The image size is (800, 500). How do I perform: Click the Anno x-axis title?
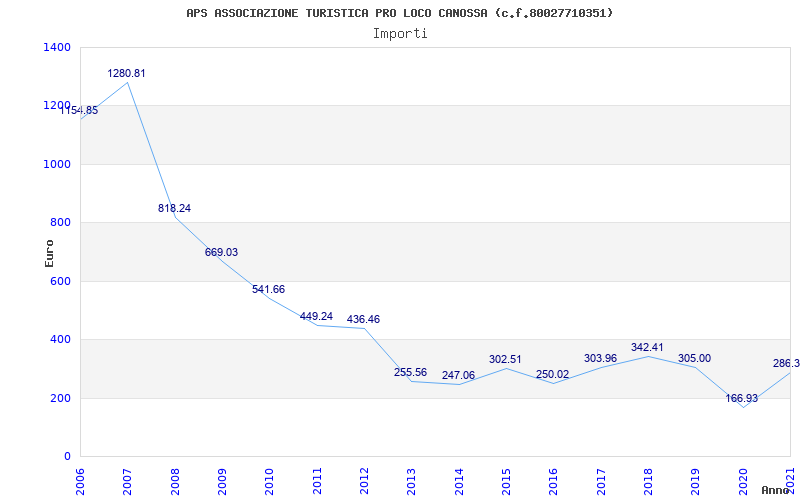(776, 490)
